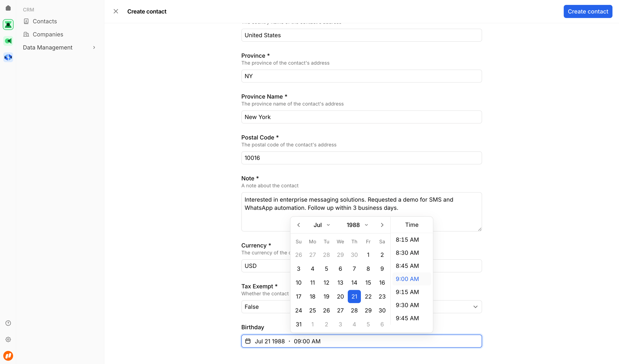619x364 pixels.
Task: Click the blue Create contact button
Action: 588,11
